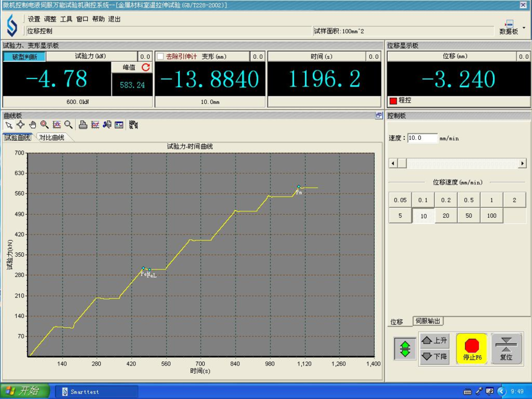The height and width of the screenshot is (399, 532).
Task: Toggle the 破型判断 button
Action: pyautogui.click(x=24, y=57)
